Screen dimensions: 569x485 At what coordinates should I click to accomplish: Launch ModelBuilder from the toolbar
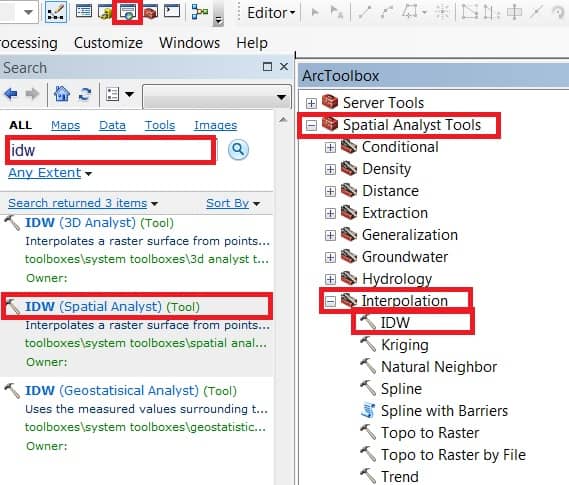200,12
